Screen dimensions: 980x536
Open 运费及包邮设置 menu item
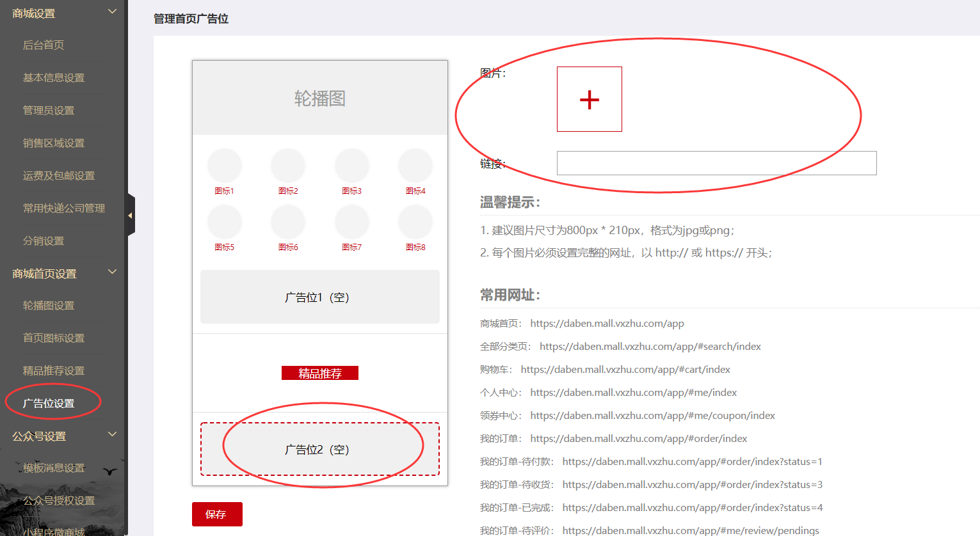(x=59, y=175)
